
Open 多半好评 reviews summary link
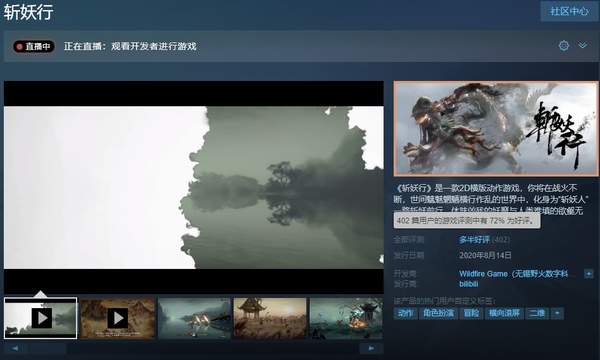pyautogui.click(x=474, y=240)
